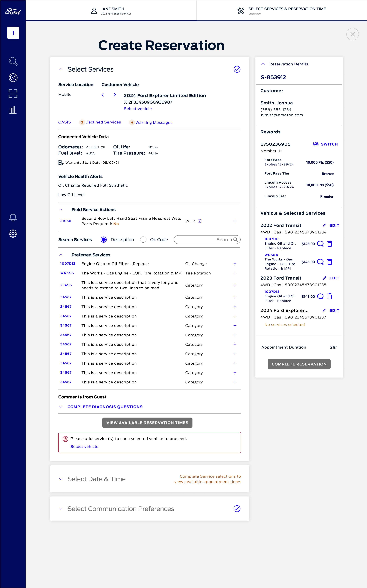Open comment bubble for 2023 Ford Transit service
The image size is (367, 588).
[x=320, y=296]
